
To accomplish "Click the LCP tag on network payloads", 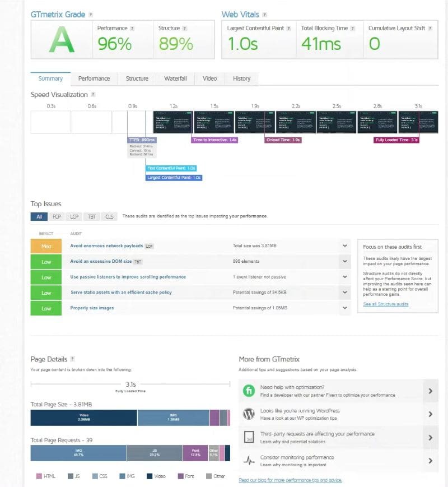I will pos(150,246).
